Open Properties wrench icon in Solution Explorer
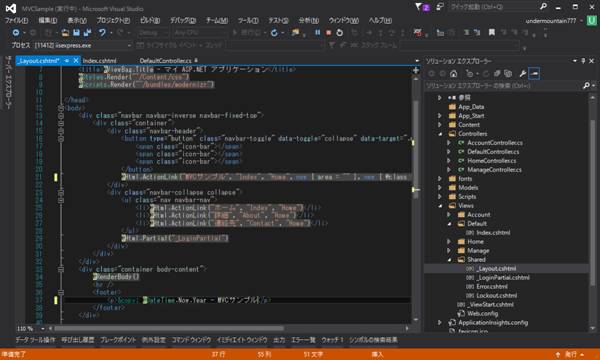 [x=522, y=74]
